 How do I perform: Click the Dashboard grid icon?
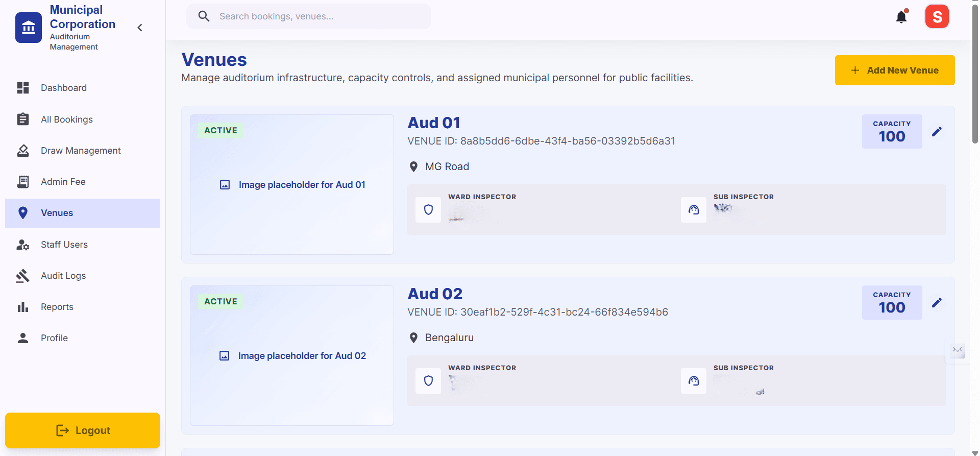[23, 88]
